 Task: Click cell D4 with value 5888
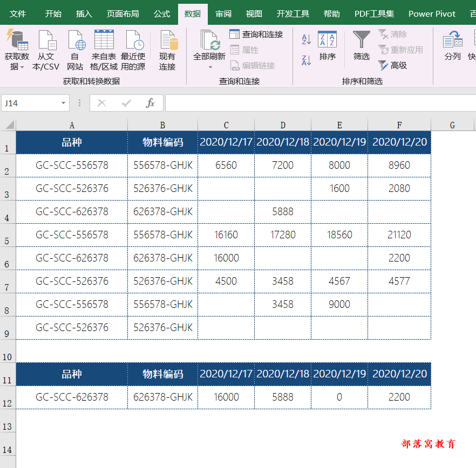283,212
